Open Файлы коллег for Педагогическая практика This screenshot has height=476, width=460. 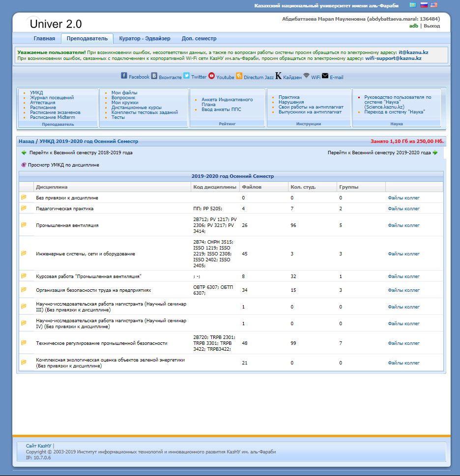[x=403, y=209]
